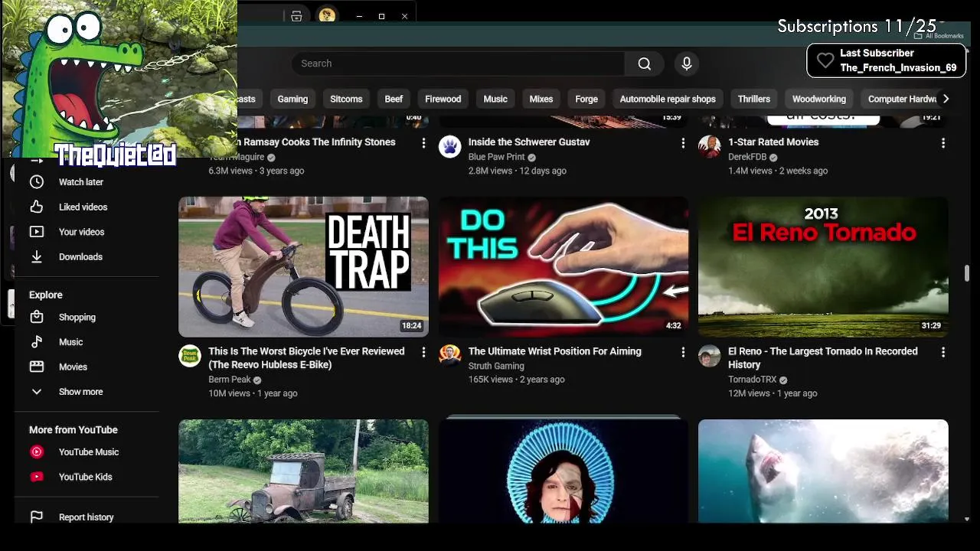Open Blue Paw Print channel avatar
Viewport: 980px width, 551px height.
click(x=449, y=147)
